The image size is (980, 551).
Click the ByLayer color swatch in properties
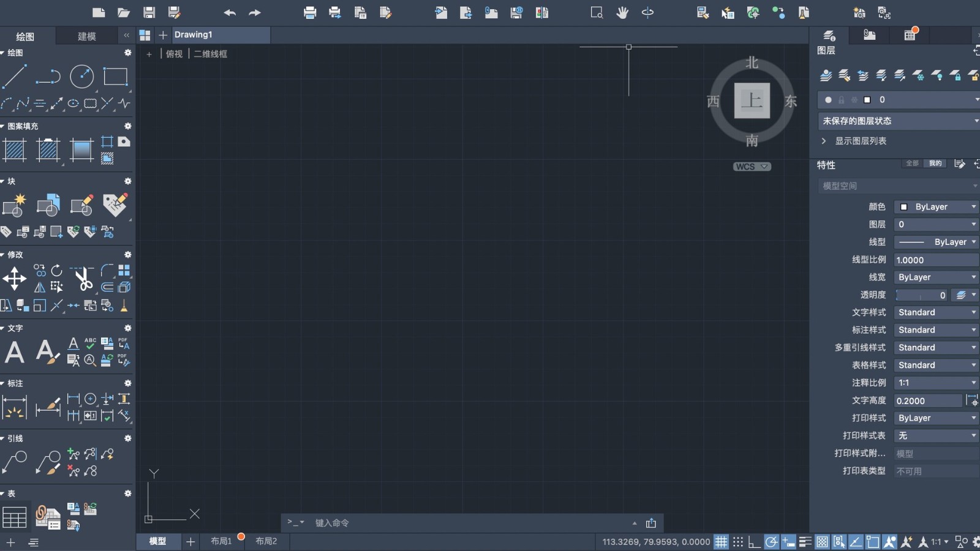click(x=904, y=207)
